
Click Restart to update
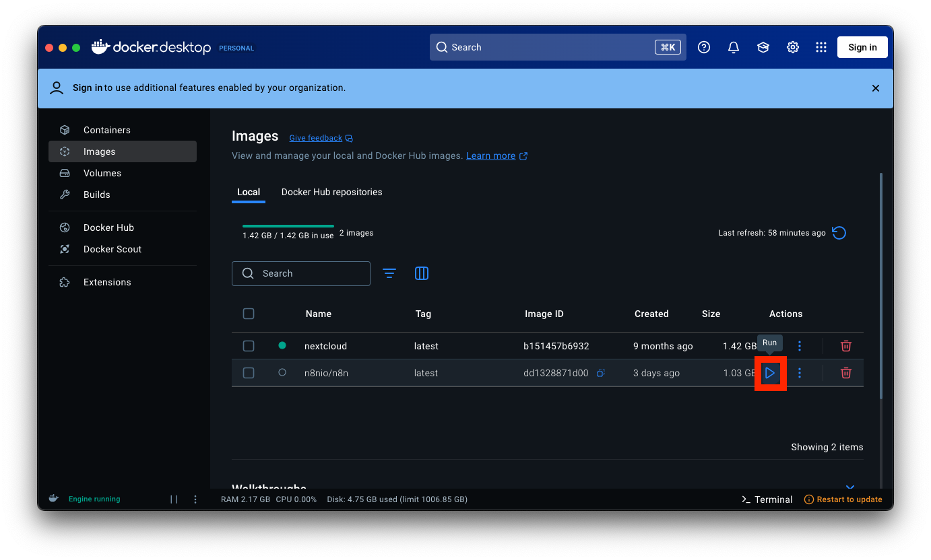coord(843,499)
